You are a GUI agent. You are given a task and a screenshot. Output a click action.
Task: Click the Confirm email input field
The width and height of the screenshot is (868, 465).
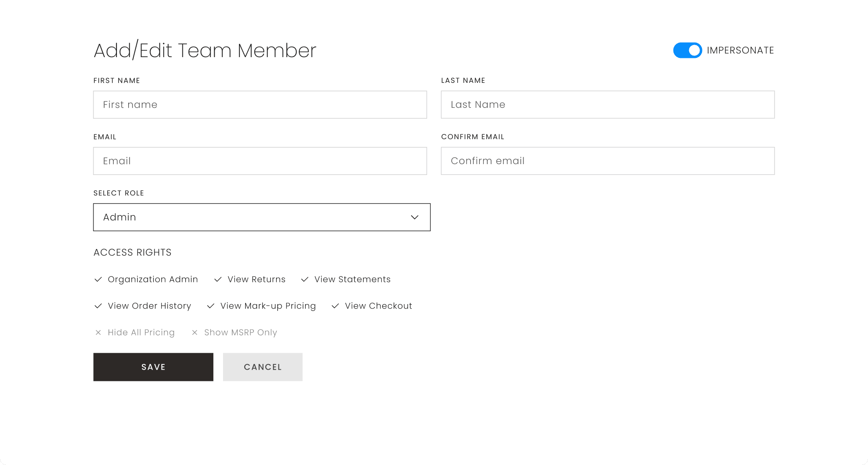coord(608,161)
